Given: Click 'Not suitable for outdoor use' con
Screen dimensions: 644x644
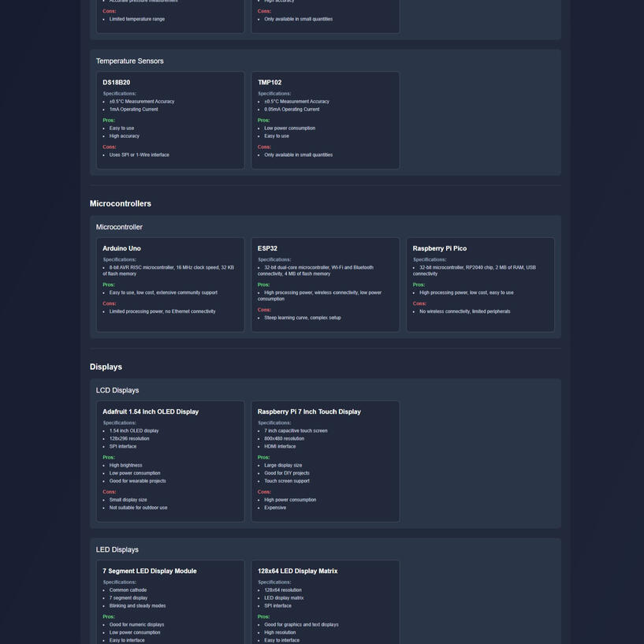Looking at the screenshot, I should pyautogui.click(x=139, y=508).
